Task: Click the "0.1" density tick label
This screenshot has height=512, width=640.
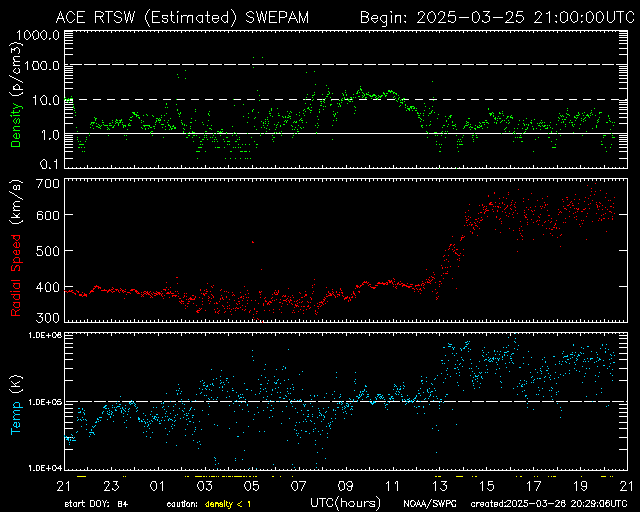Action: click(x=50, y=164)
